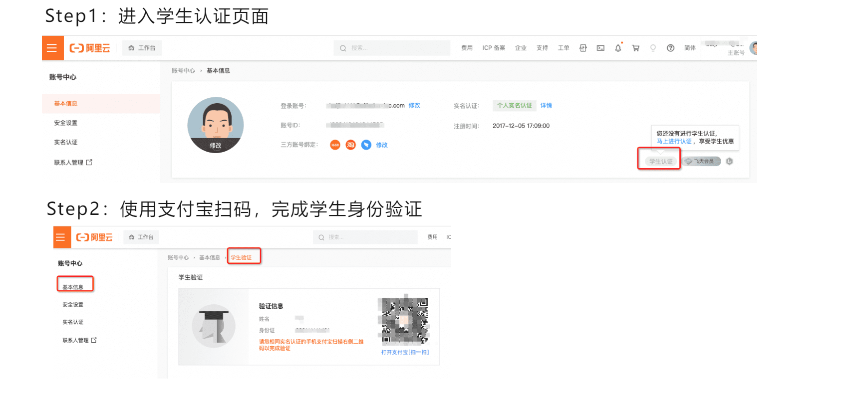This screenshot has height=400, width=868.
Task: Switch language via 简体
Action: 690,48
